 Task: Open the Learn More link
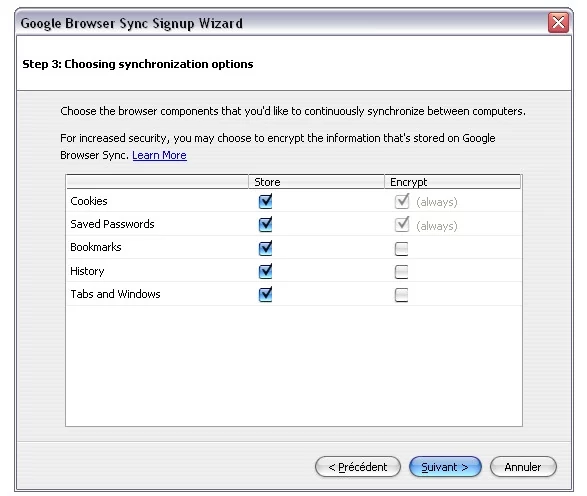[159, 155]
